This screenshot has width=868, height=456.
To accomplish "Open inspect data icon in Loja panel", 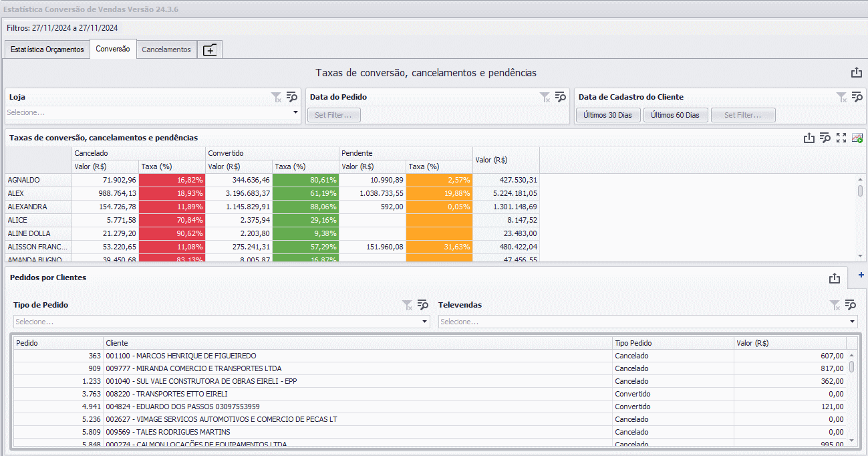I will tap(291, 97).
